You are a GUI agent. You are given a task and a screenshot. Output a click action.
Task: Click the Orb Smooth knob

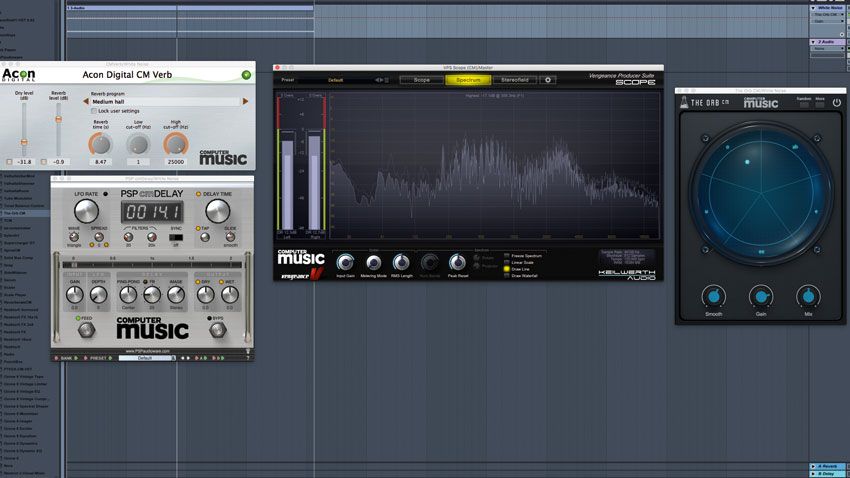point(713,296)
